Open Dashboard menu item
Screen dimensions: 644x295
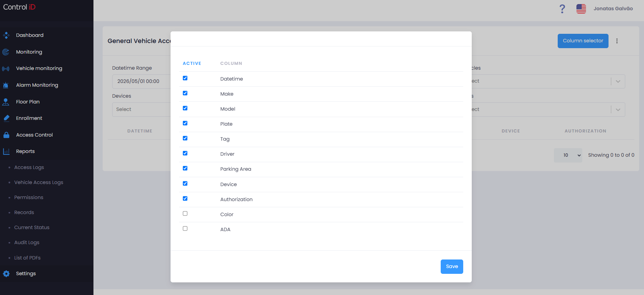click(x=30, y=35)
